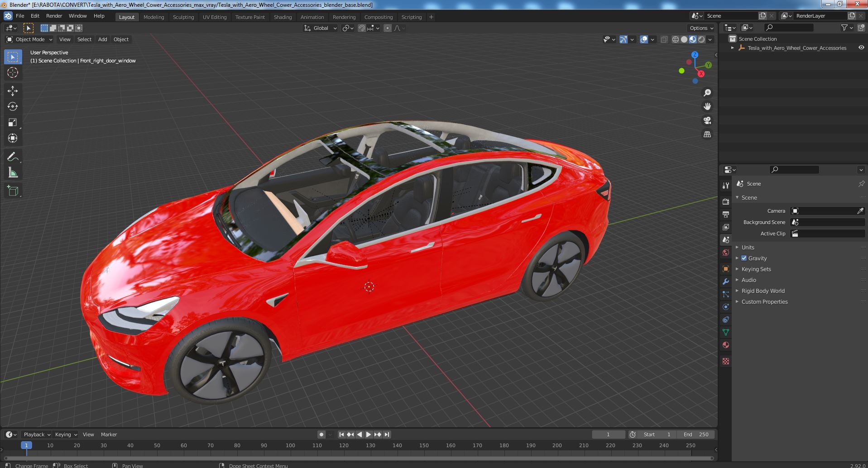The height and width of the screenshot is (468, 868).
Task: Open Object Data properties tab
Action: click(726, 332)
